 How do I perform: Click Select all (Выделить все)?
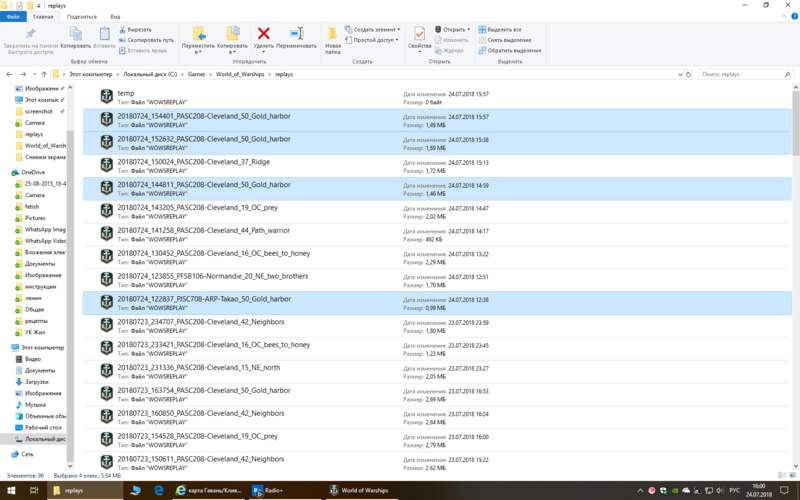[500, 30]
